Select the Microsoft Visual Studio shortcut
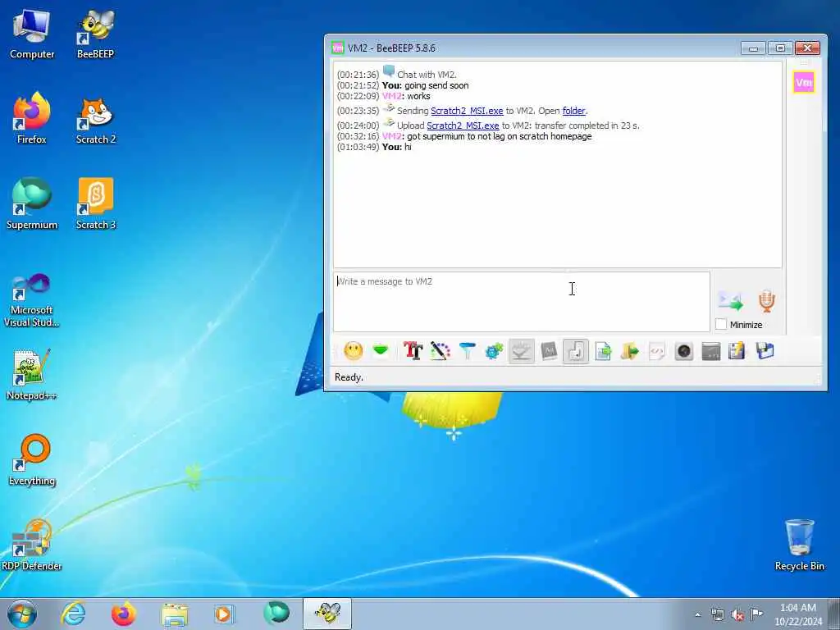The height and width of the screenshot is (630, 840). click(32, 300)
